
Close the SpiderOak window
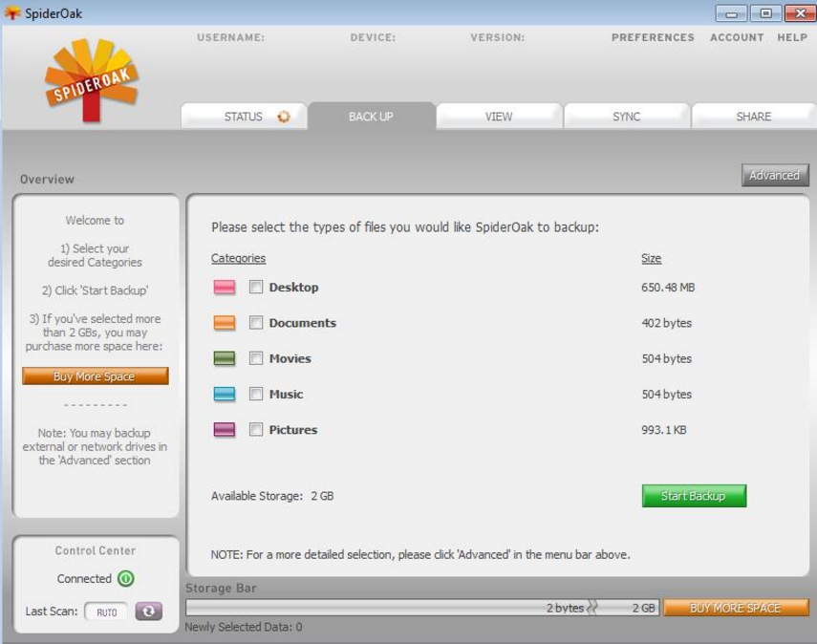pos(801,13)
